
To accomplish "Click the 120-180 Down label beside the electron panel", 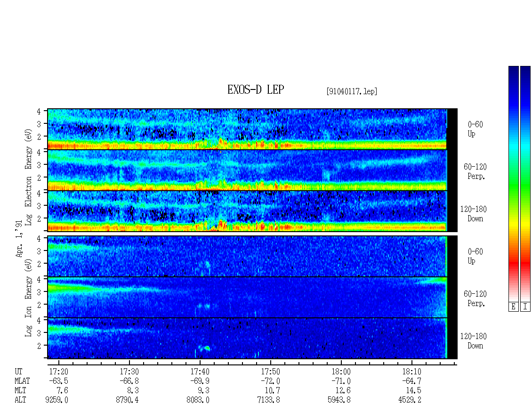I will [x=473, y=214].
